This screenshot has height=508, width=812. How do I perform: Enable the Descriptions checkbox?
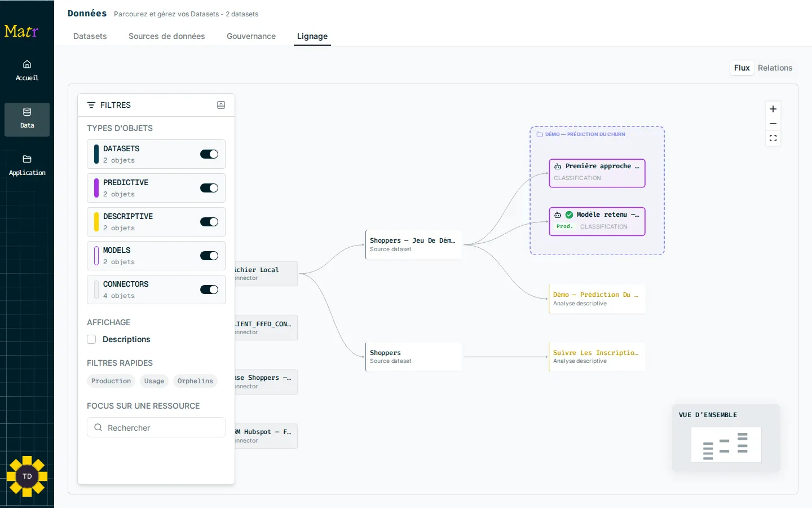[x=91, y=339]
